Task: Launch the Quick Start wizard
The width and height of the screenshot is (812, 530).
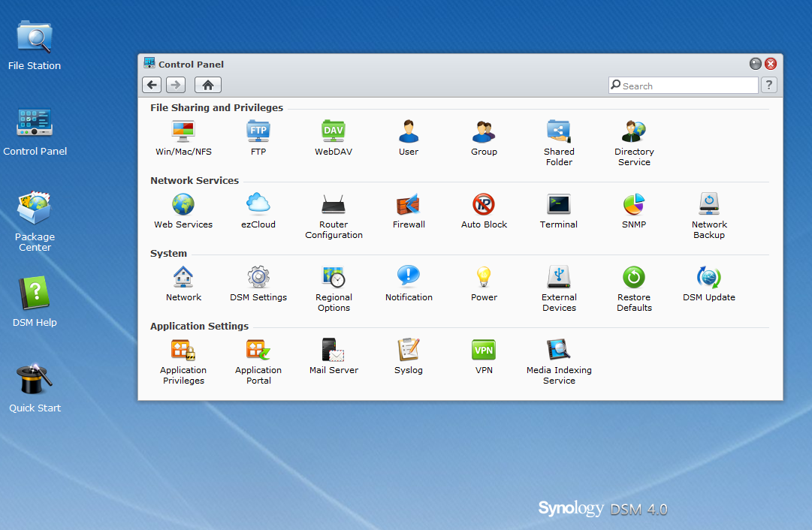Action: coord(35,387)
